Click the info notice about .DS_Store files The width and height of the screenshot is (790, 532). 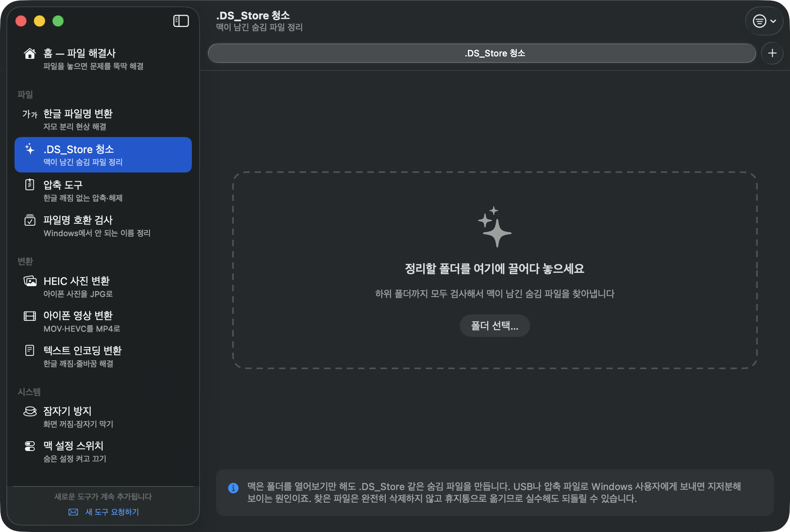[x=495, y=493]
